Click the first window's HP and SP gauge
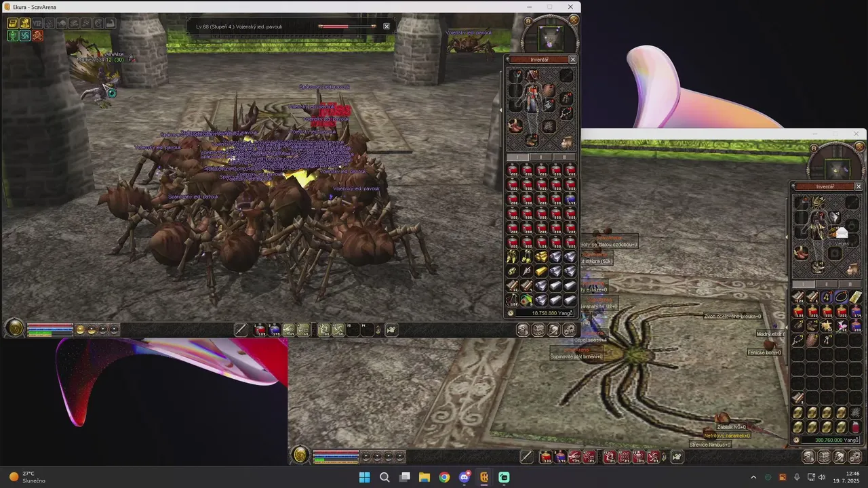Image resolution: width=868 pixels, height=488 pixels. coord(50,329)
